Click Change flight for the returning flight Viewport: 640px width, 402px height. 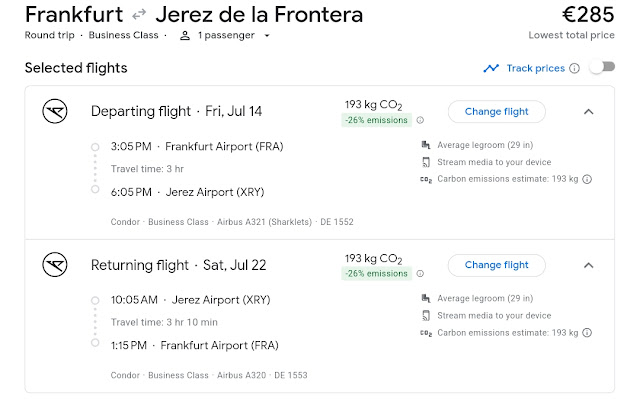(x=496, y=265)
